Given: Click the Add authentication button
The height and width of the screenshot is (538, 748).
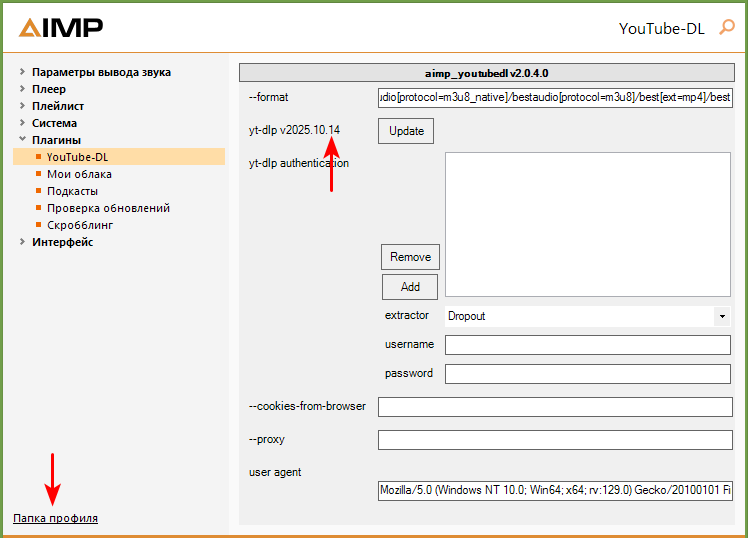Looking at the screenshot, I should pos(410,287).
